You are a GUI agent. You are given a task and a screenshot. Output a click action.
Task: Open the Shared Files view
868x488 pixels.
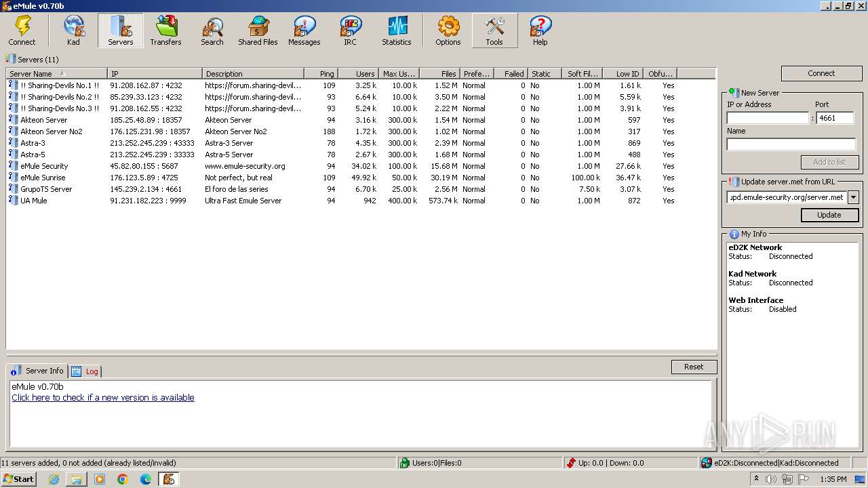point(258,31)
